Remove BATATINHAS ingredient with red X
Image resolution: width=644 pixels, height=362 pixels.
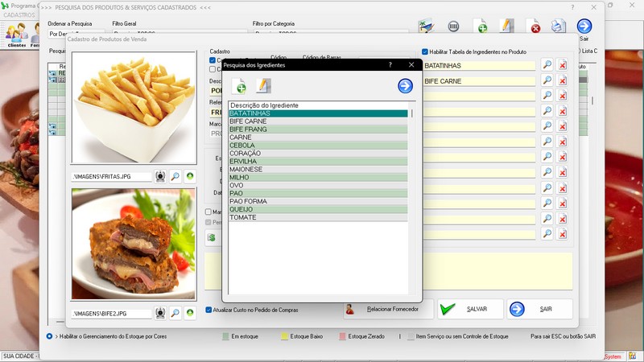(x=562, y=65)
